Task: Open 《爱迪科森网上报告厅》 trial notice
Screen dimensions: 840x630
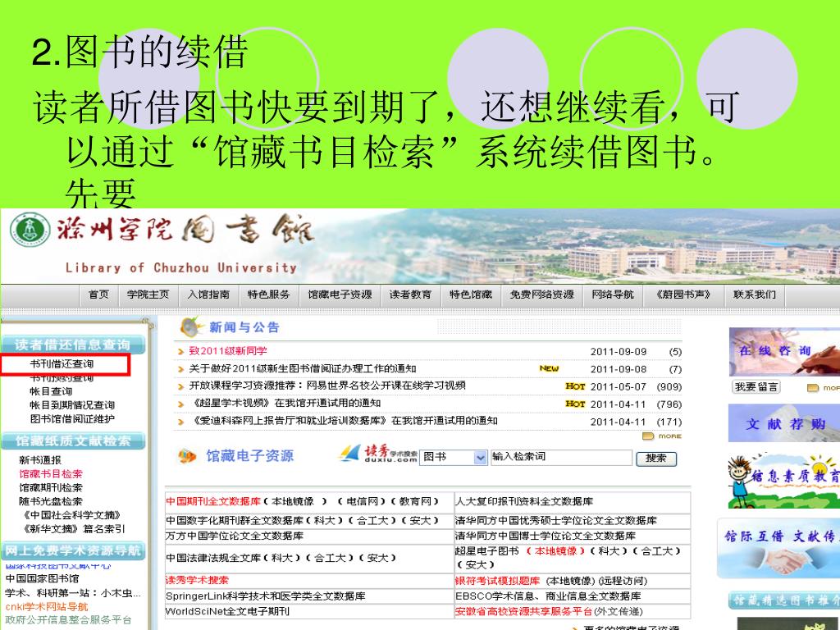Action: (x=344, y=421)
